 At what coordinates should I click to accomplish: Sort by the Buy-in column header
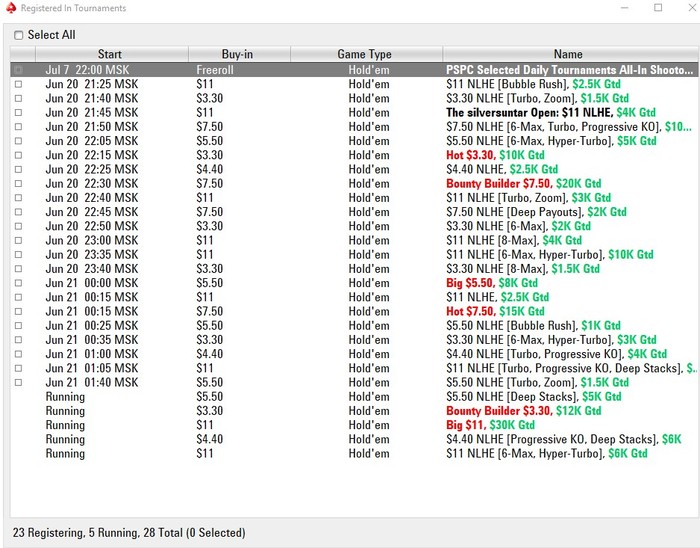(x=239, y=54)
